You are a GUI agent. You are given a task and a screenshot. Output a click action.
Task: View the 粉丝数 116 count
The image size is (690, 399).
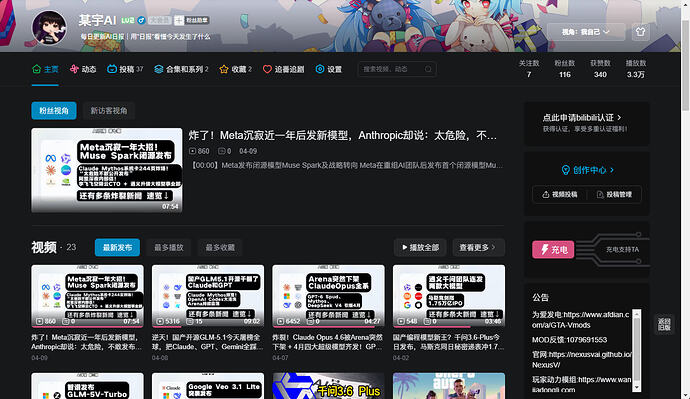(565, 69)
